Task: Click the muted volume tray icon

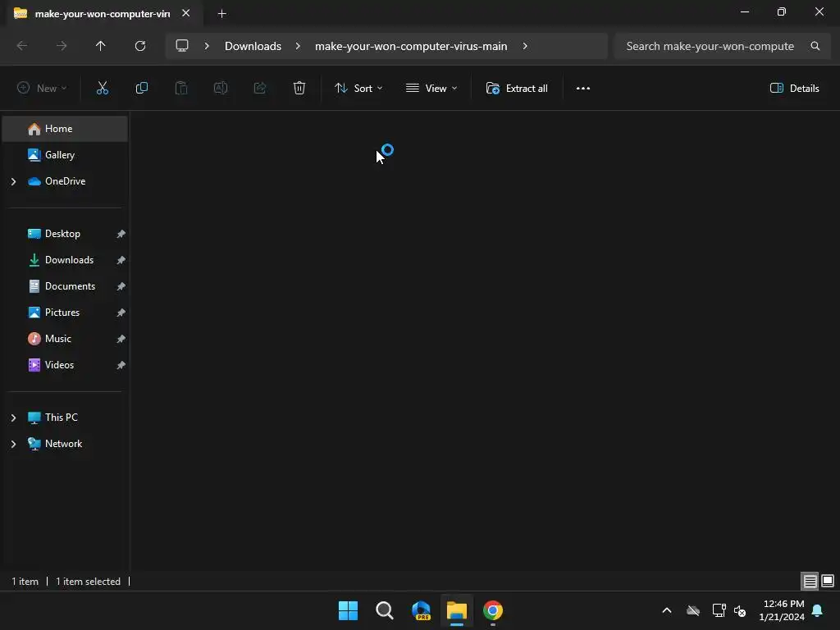Action: [741, 610]
